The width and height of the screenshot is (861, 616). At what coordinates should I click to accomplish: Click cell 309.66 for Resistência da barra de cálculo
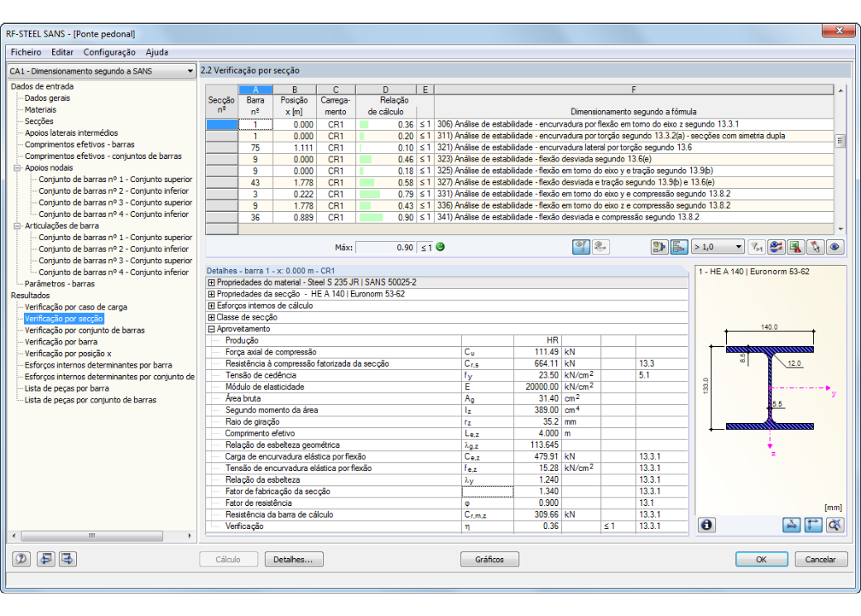tap(537, 514)
